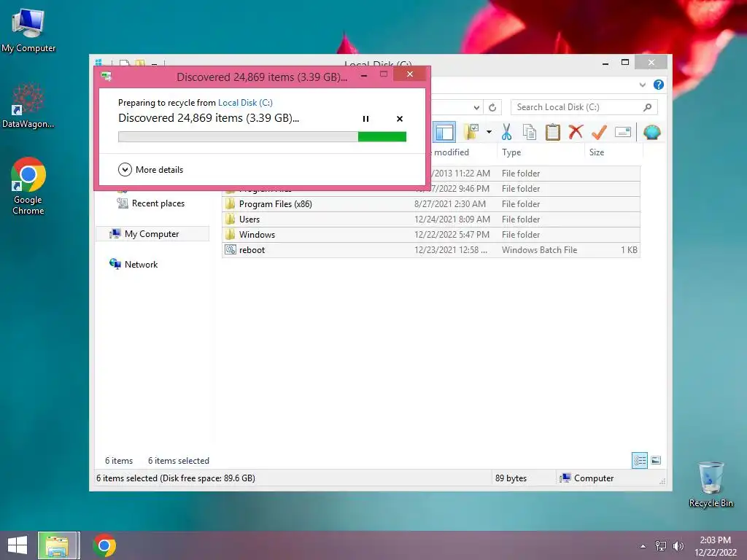Screen dimensions: 747x560
Task: Select the reboot batch file
Action: [x=430, y=249]
